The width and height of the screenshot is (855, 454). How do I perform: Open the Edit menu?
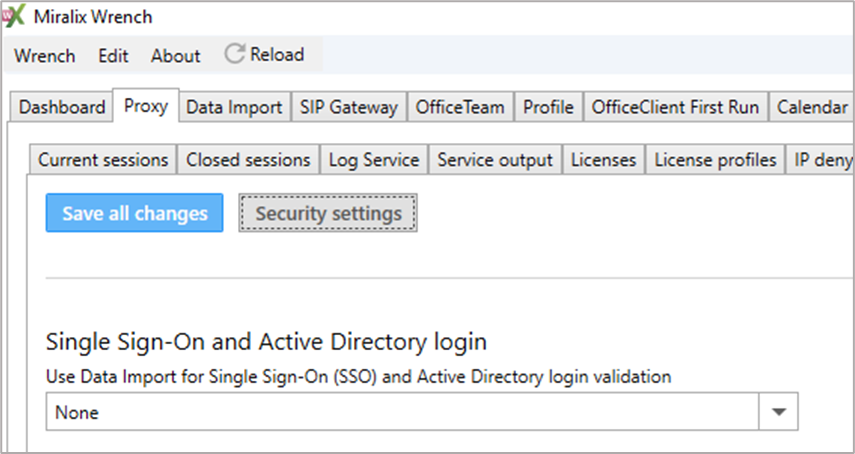tap(113, 56)
